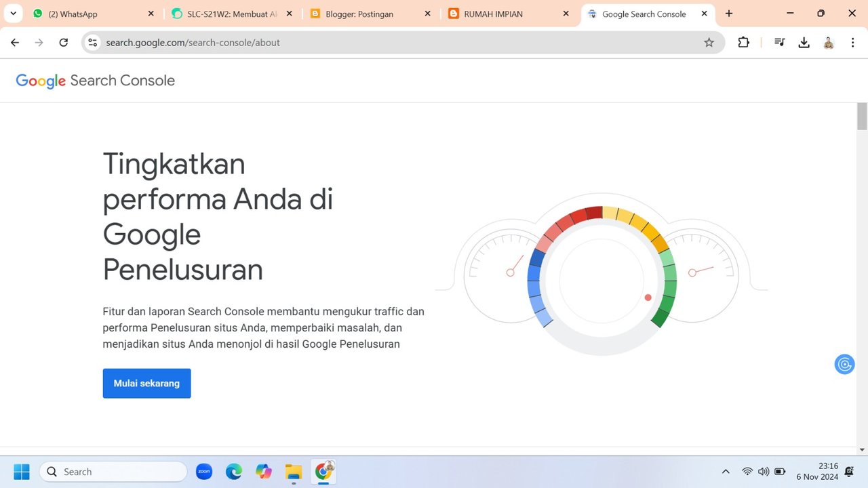The height and width of the screenshot is (488, 868).
Task: Go back to the previous page
Action: coord(15,43)
